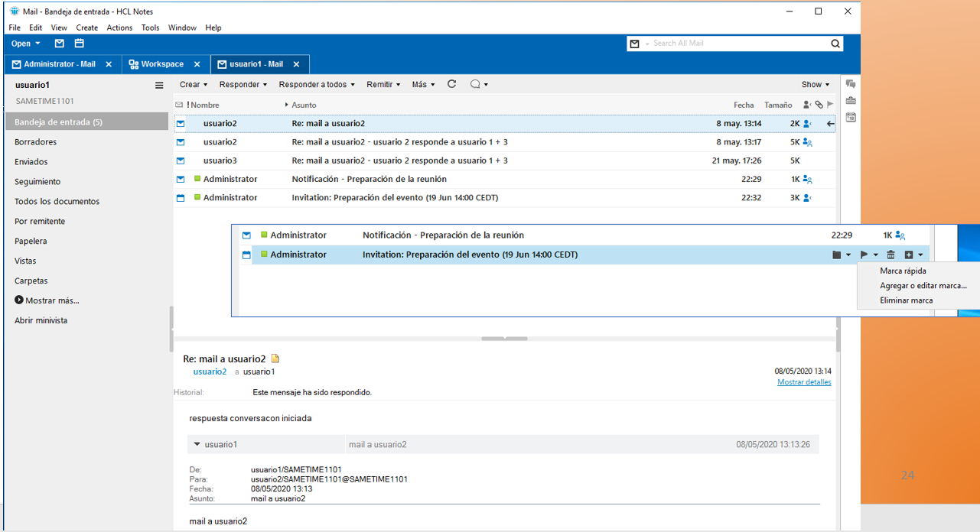Sort by the Asunto column header
This screenshot has height=532, width=980.
click(x=304, y=105)
